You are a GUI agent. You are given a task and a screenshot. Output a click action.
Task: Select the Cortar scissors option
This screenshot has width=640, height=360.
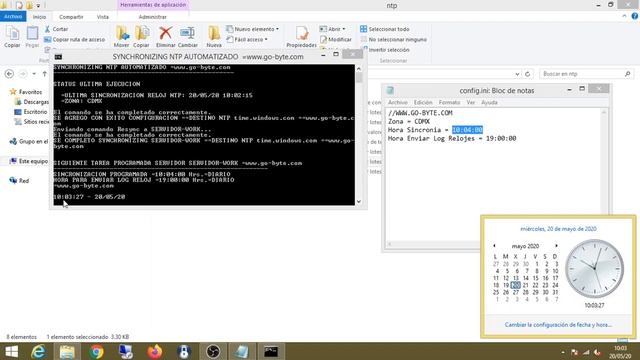pyautogui.click(x=56, y=29)
